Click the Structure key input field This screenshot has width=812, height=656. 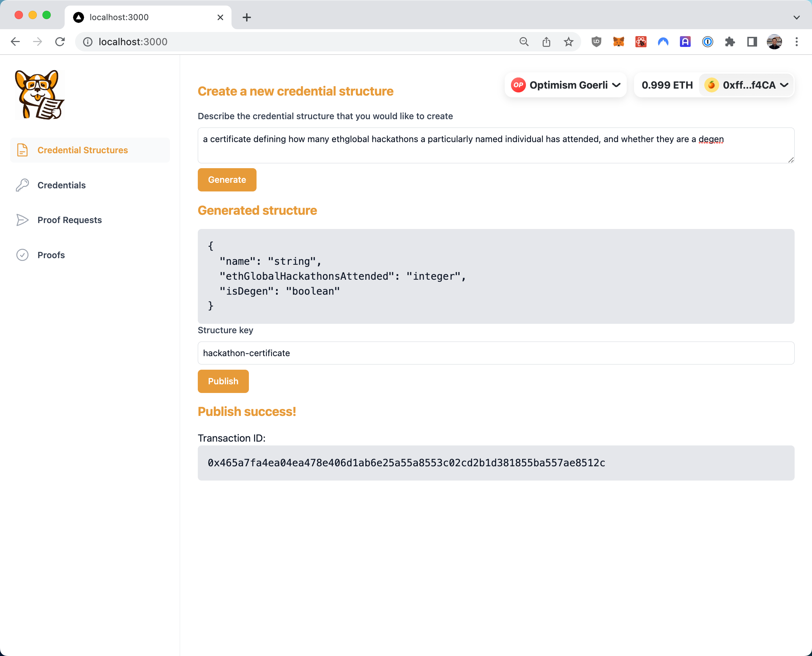pos(496,353)
